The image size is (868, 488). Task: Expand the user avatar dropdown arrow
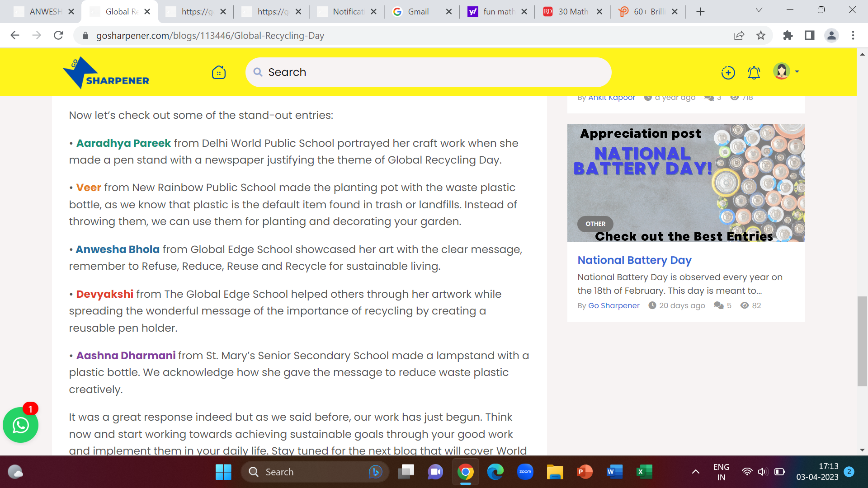click(797, 72)
